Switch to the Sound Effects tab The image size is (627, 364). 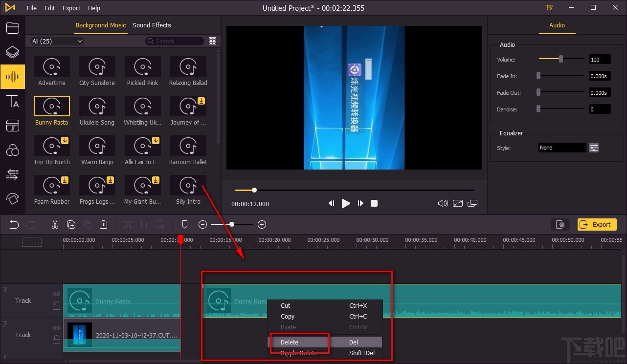click(x=152, y=25)
